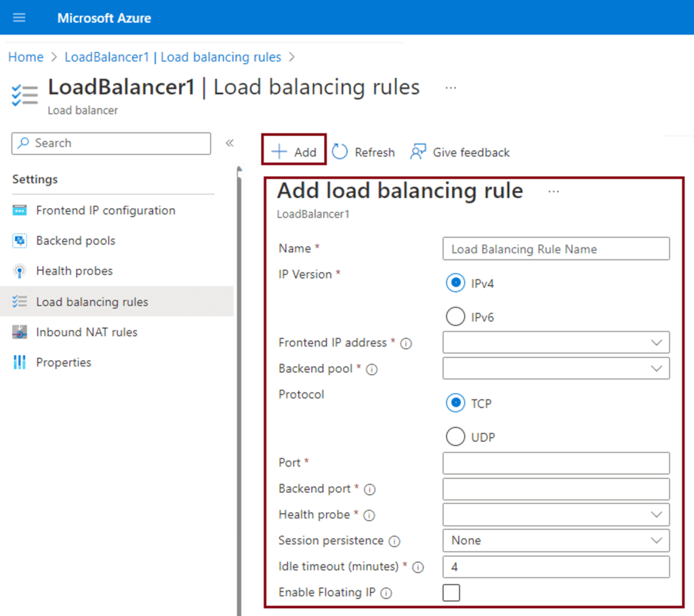Screen dimensions: 694x616
Task: Click the Settings section heading
Action: pos(35,179)
